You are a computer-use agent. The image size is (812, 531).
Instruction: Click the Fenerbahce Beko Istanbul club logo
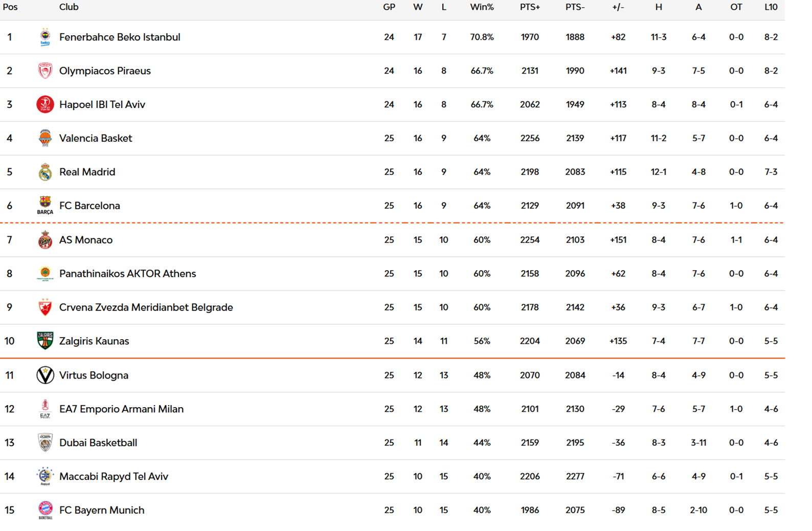click(x=45, y=37)
